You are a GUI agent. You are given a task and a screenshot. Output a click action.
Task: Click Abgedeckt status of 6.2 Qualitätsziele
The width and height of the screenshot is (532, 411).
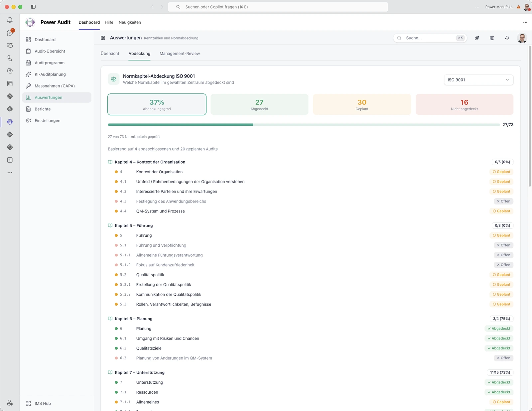[x=499, y=348]
